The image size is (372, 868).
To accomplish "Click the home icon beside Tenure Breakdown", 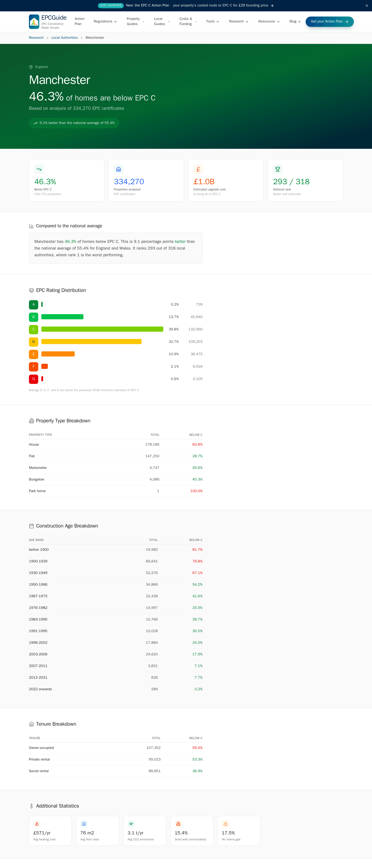I will pyautogui.click(x=31, y=724).
